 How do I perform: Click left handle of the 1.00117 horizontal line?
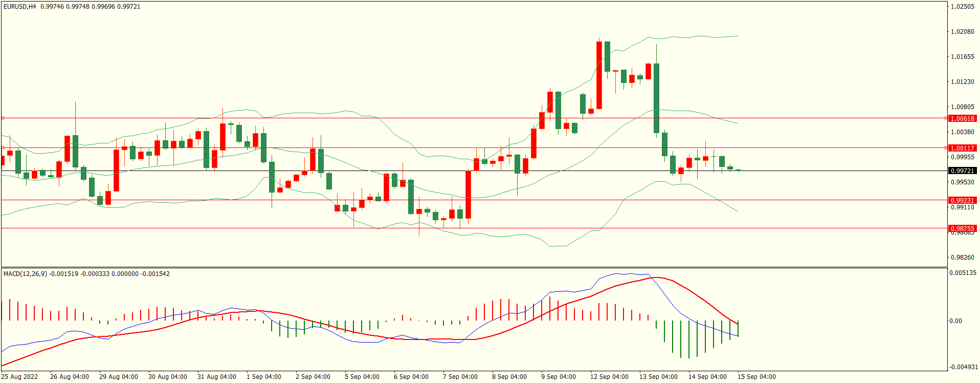3,148
